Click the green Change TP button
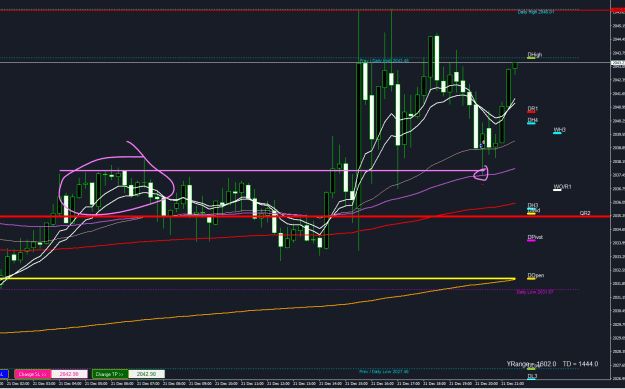625x389 pixels. [x=110, y=374]
